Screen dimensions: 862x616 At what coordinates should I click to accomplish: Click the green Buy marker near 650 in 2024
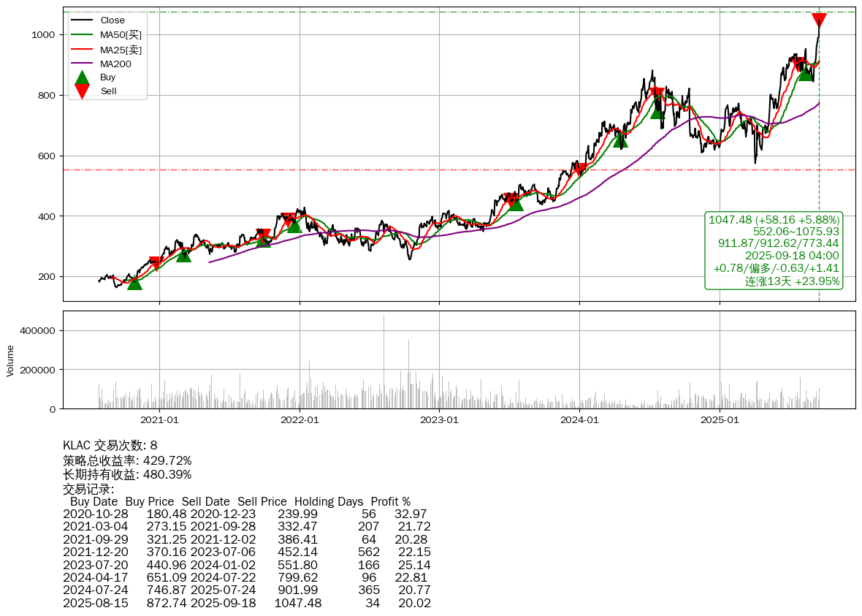pos(620,140)
